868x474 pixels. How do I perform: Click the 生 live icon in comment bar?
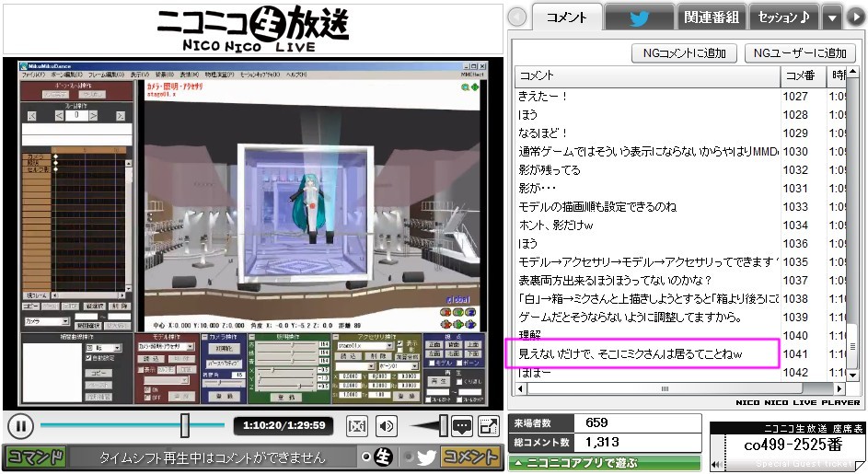[x=383, y=457]
